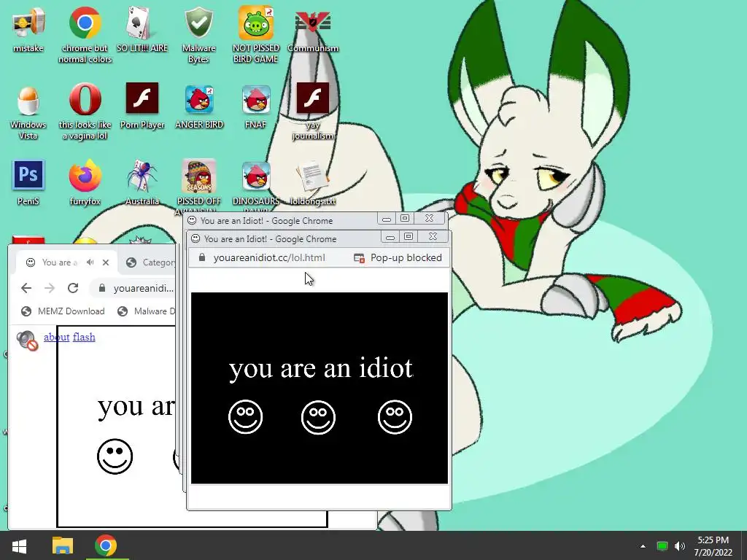Click the Pop-up blocked icon in address bar

click(359, 258)
